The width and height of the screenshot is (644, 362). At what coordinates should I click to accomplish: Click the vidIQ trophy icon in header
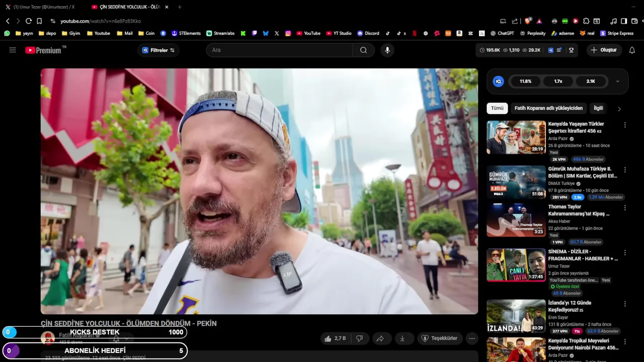pos(571,50)
